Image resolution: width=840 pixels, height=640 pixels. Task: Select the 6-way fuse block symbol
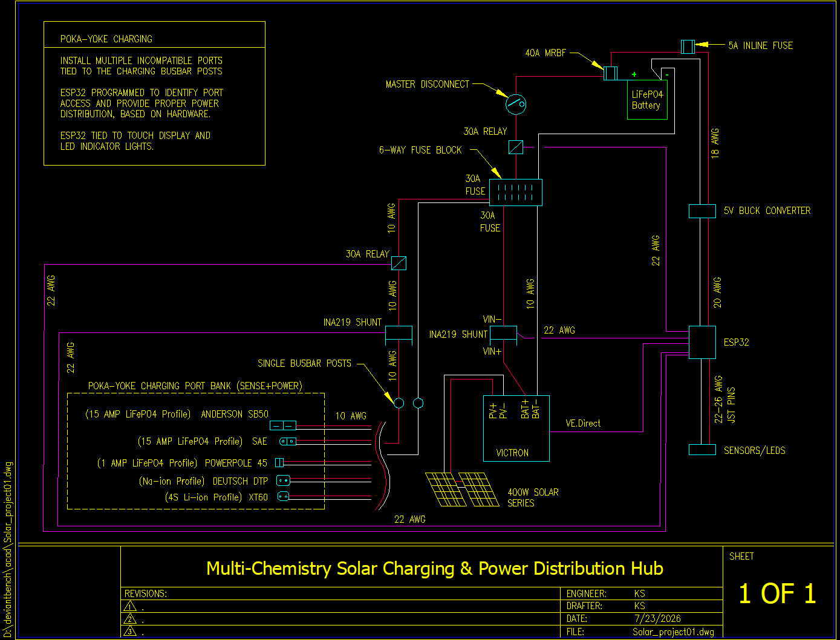[x=516, y=192]
